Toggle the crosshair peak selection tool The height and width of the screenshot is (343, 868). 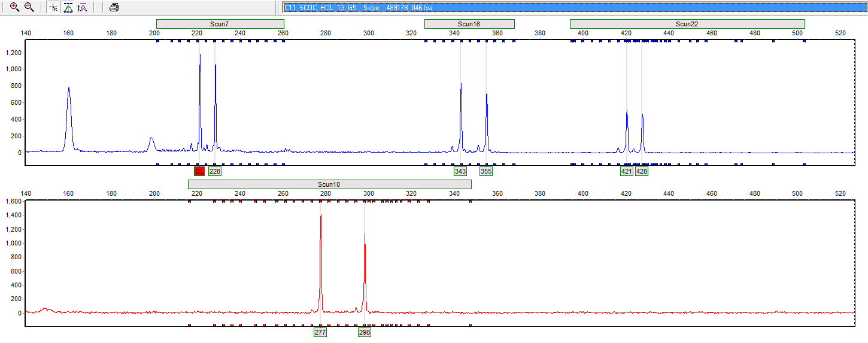[54, 7]
